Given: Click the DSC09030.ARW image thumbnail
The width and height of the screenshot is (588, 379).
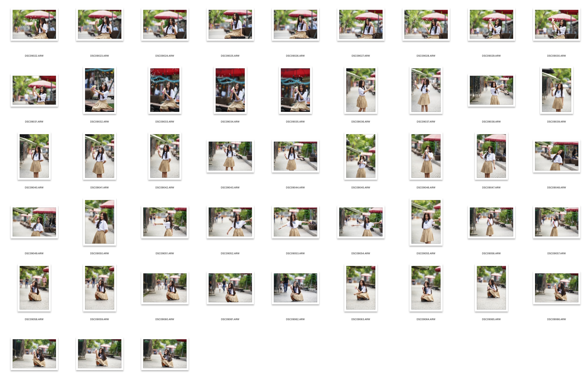Looking at the screenshot, I should coord(556,24).
